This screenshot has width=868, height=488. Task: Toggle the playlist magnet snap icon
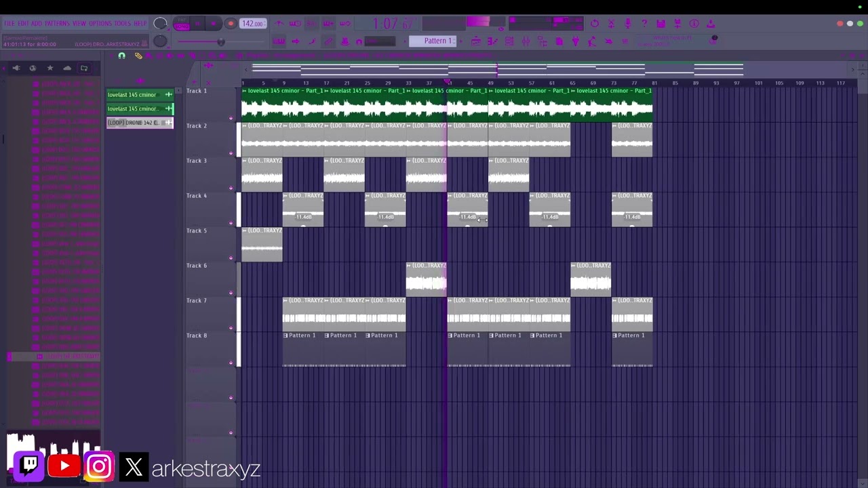click(x=121, y=56)
